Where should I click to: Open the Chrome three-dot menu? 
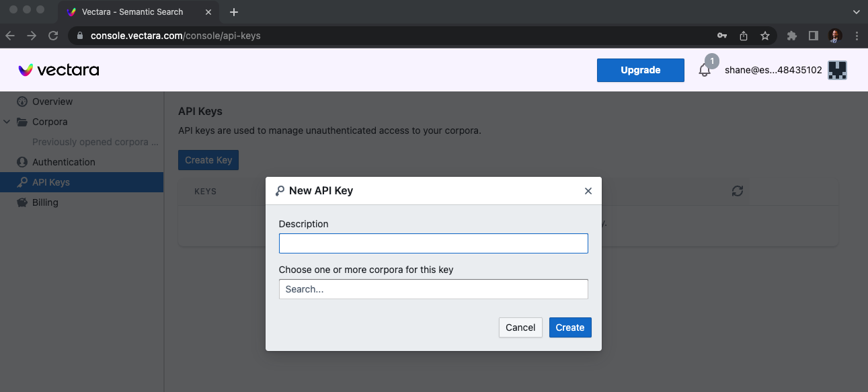(857, 36)
